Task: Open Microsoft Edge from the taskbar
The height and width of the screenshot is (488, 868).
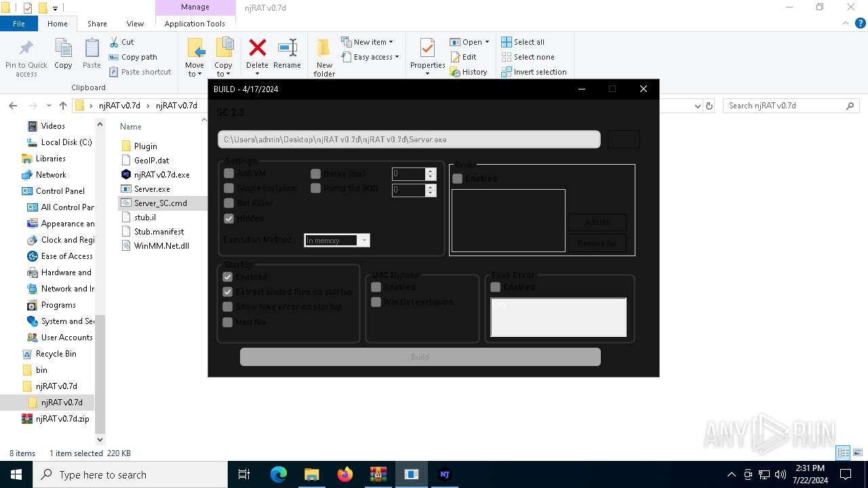Action: pos(279,474)
